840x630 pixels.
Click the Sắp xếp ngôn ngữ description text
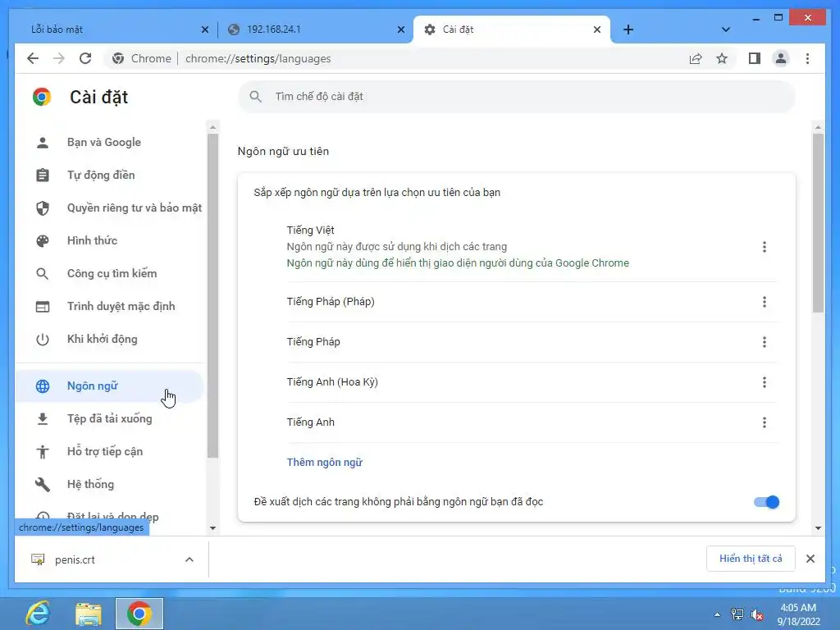(377, 192)
